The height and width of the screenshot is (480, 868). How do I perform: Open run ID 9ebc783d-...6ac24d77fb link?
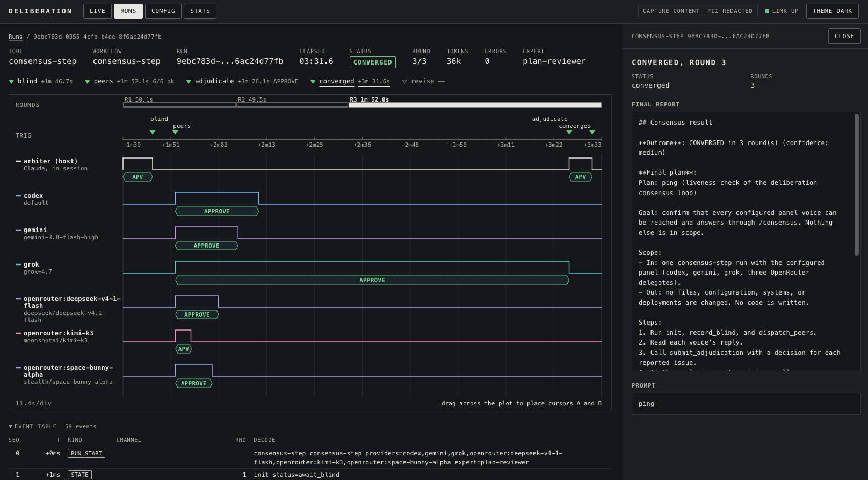230,61
